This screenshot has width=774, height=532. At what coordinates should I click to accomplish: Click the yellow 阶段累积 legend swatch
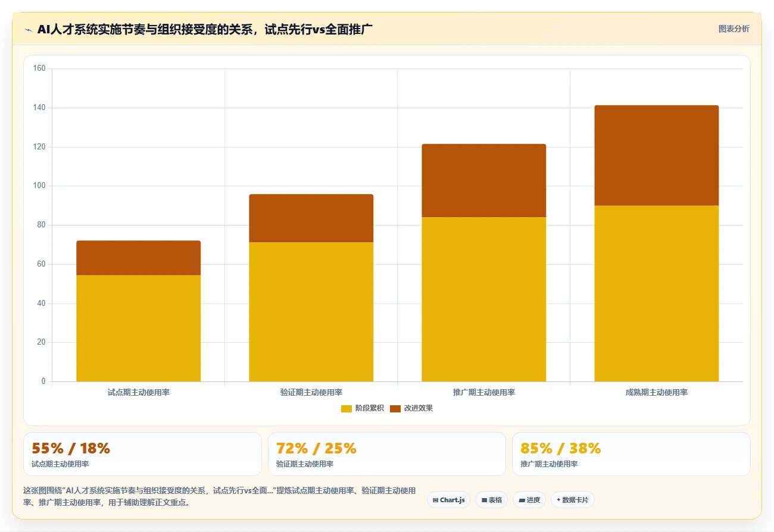click(x=347, y=408)
